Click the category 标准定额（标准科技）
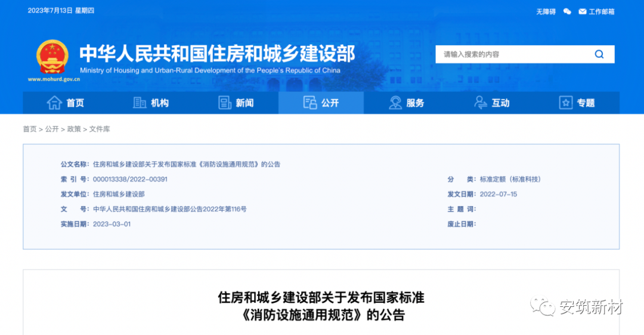644x335 pixels. 510,179
